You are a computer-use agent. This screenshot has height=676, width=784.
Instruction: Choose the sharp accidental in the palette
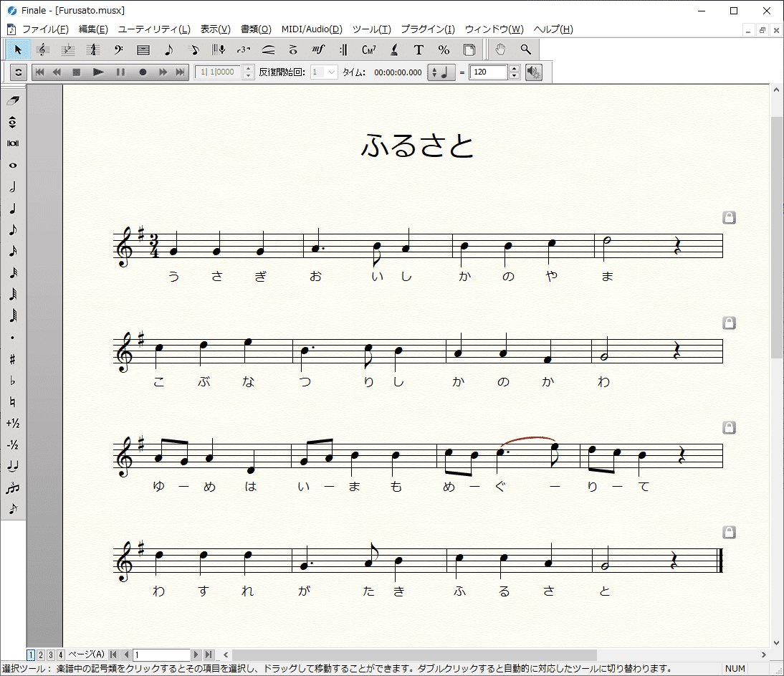pos(13,359)
